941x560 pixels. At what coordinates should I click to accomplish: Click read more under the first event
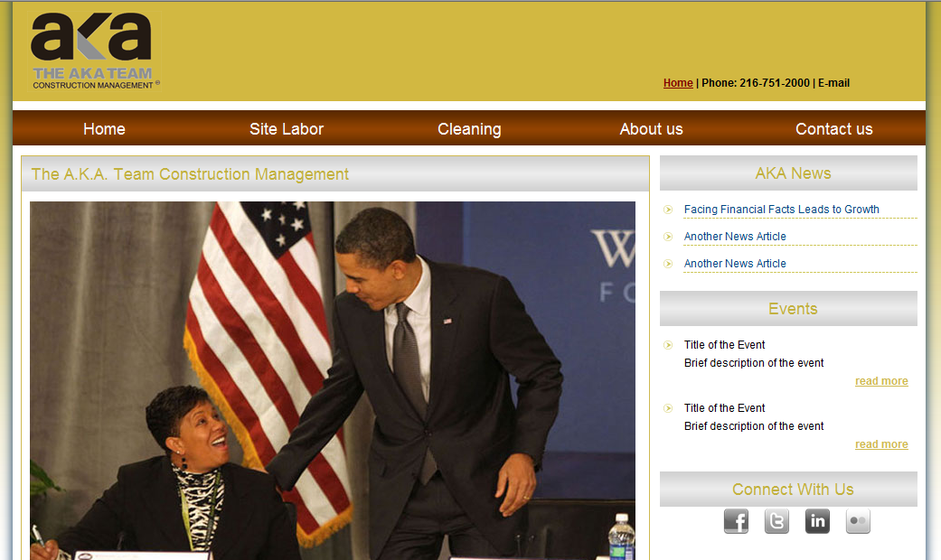pos(880,380)
